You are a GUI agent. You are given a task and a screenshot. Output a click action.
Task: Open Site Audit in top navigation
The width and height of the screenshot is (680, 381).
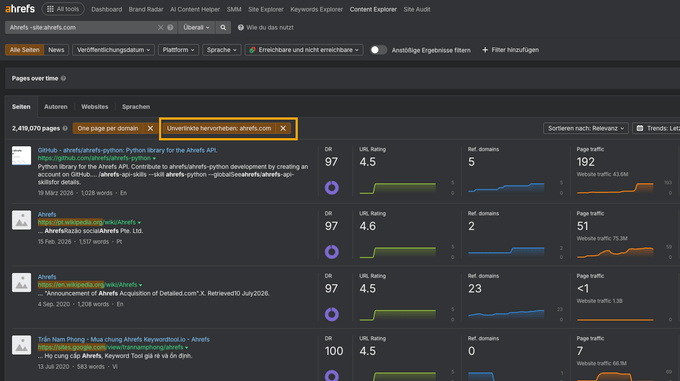417,9
